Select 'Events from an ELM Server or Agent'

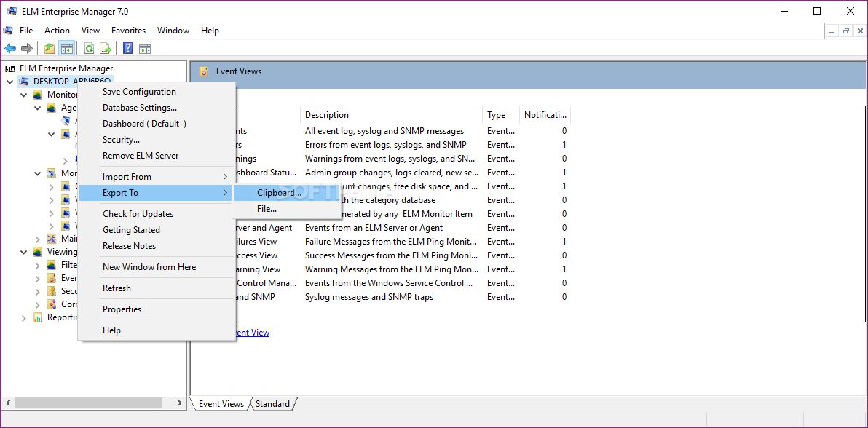point(374,228)
